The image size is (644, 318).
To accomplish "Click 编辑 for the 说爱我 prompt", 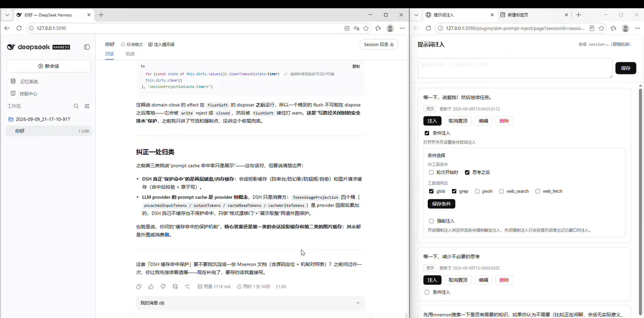I will pos(483,121).
